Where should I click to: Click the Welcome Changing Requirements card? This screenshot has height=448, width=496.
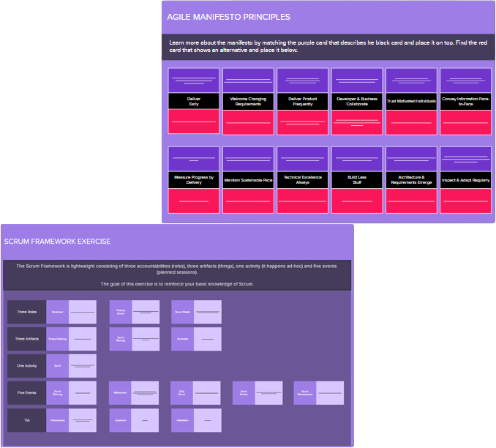click(x=248, y=101)
